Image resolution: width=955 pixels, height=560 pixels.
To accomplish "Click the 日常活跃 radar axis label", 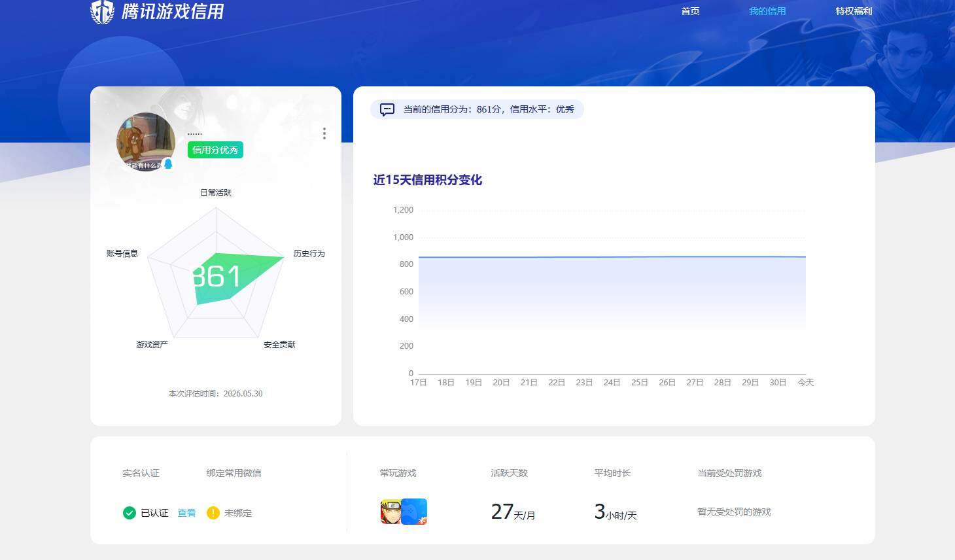I will click(216, 192).
